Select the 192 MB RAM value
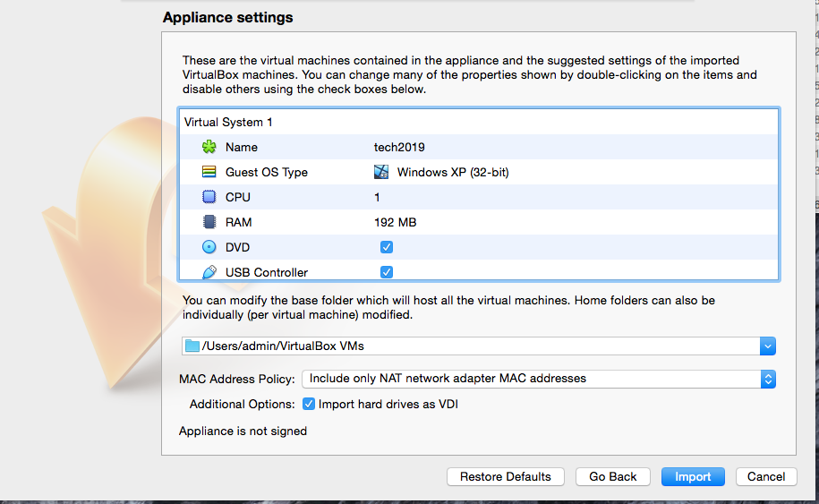The height and width of the screenshot is (504, 819). click(x=395, y=223)
